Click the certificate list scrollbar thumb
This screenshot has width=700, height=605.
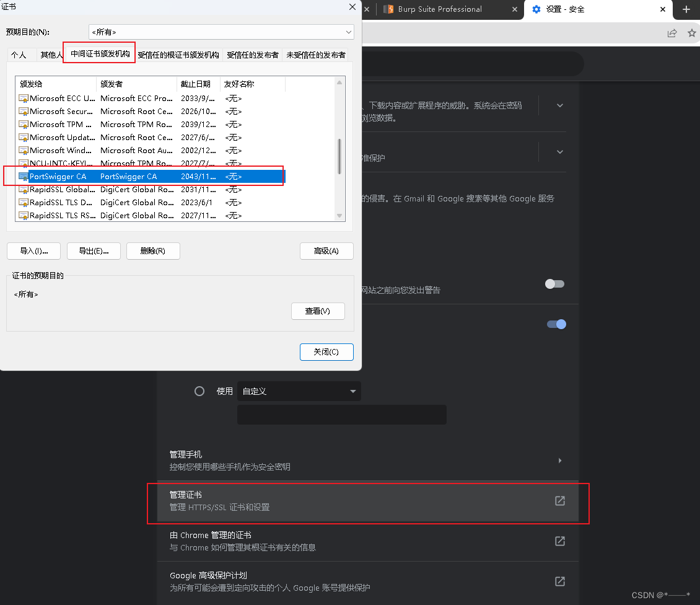(x=339, y=156)
